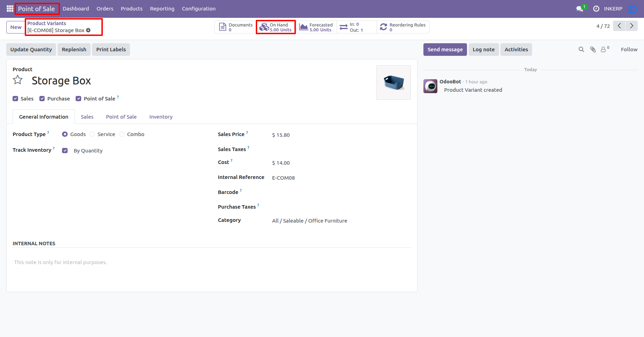Click the Storage Box product image

pos(393,82)
